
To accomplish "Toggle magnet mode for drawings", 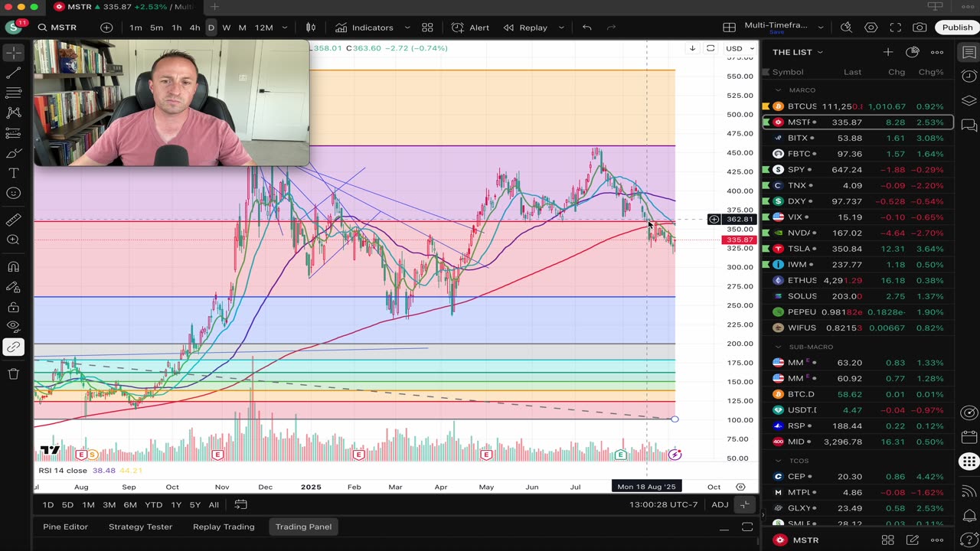I will pyautogui.click(x=13, y=267).
